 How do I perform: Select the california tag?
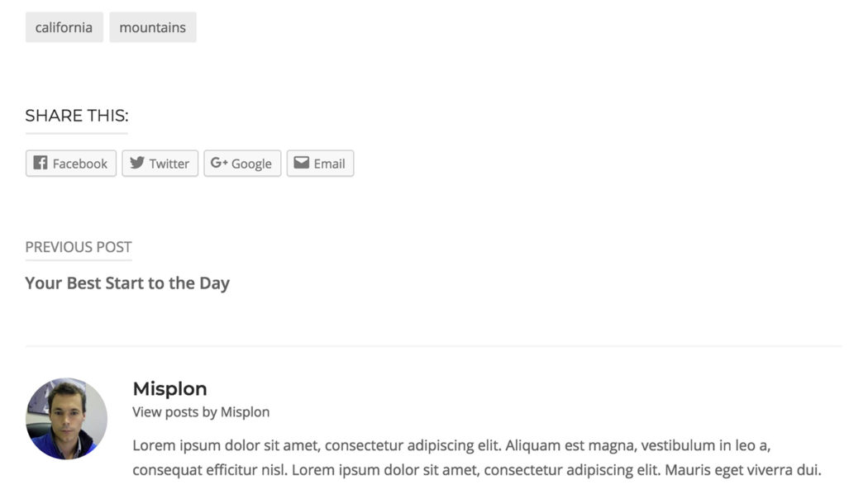click(x=64, y=26)
